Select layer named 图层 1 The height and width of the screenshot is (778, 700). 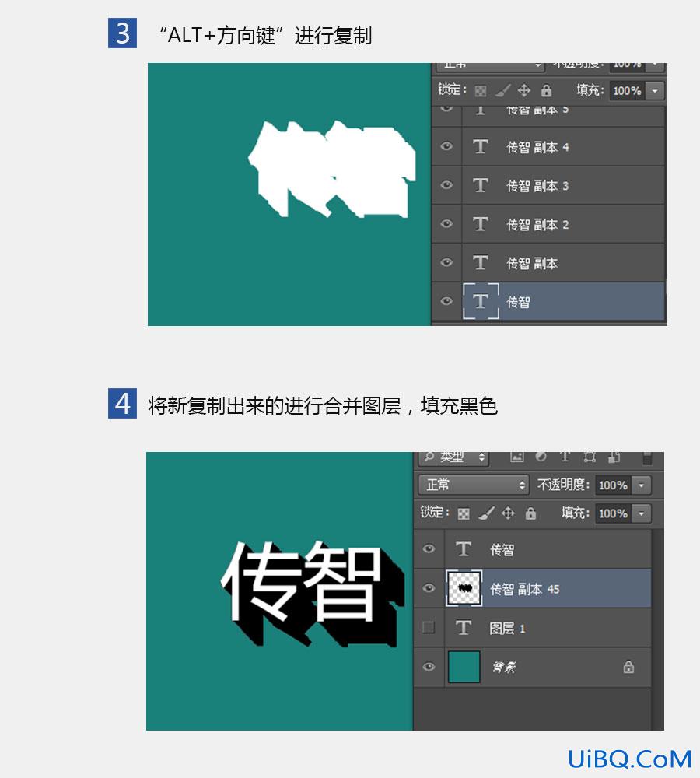(508, 629)
